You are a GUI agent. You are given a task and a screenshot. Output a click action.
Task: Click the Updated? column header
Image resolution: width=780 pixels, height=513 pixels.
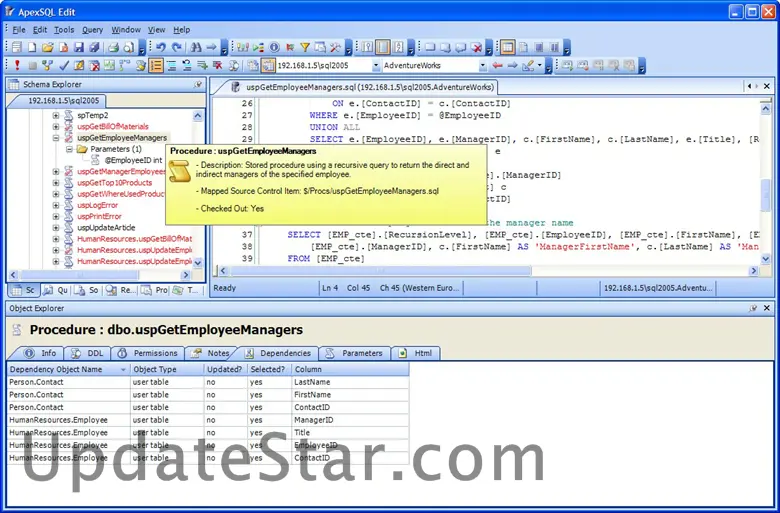click(226, 369)
